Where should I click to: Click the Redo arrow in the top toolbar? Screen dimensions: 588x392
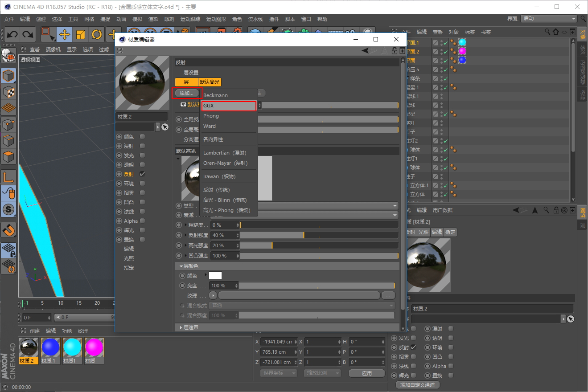click(x=28, y=34)
